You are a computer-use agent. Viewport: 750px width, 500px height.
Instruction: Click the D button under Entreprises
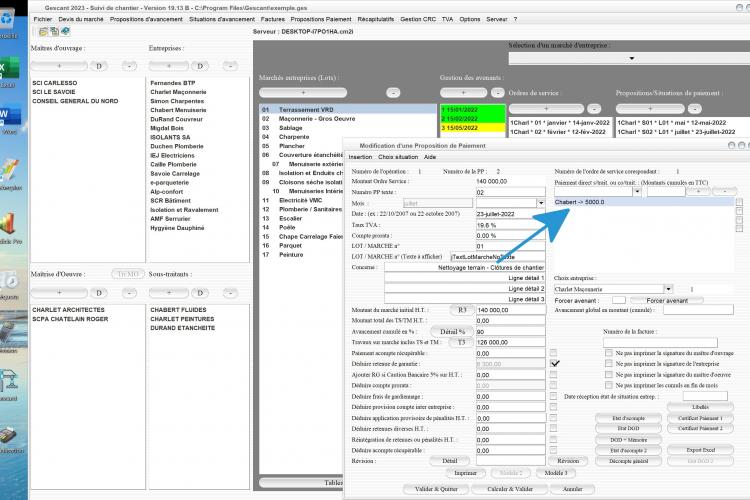tap(200, 66)
